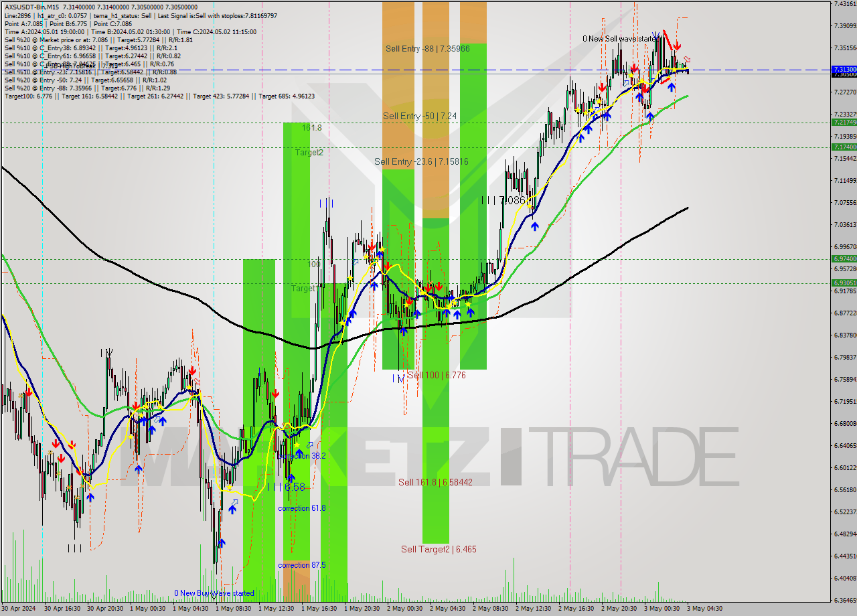Click the 'correction 61.8' label
This screenshot has height=616, width=857.
tap(302, 508)
